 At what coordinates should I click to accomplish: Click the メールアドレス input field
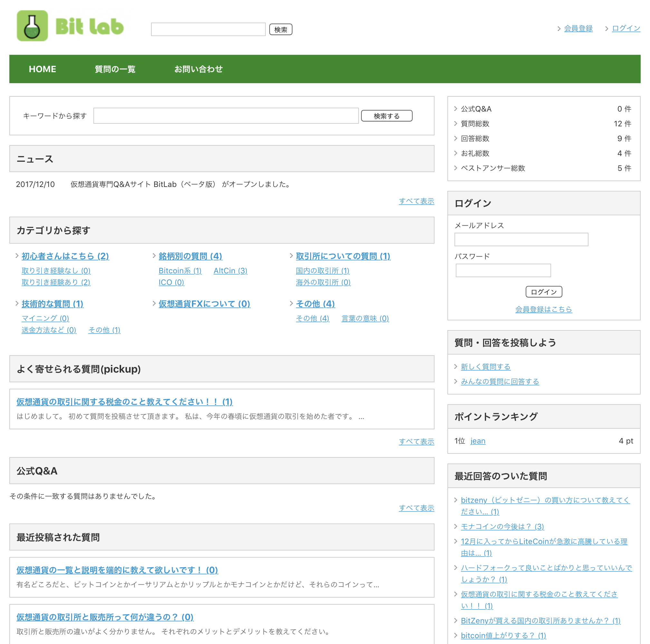(x=521, y=239)
